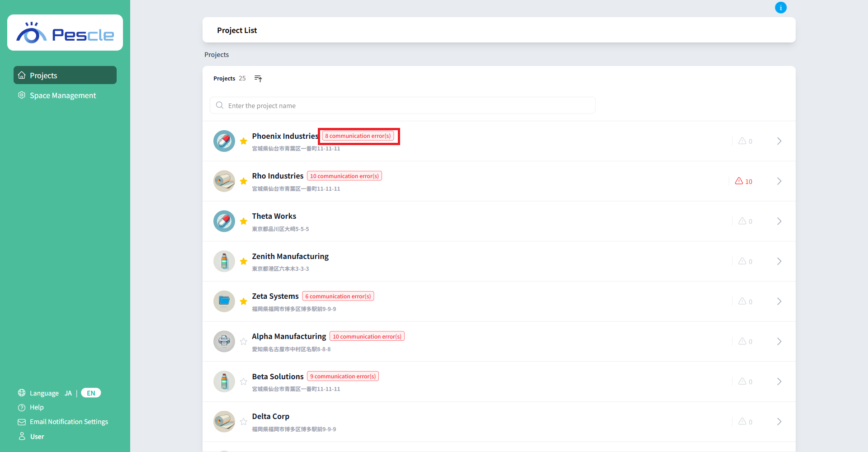The height and width of the screenshot is (452, 868).
Task: Mark Delta Corp as favorite
Action: pos(244,422)
